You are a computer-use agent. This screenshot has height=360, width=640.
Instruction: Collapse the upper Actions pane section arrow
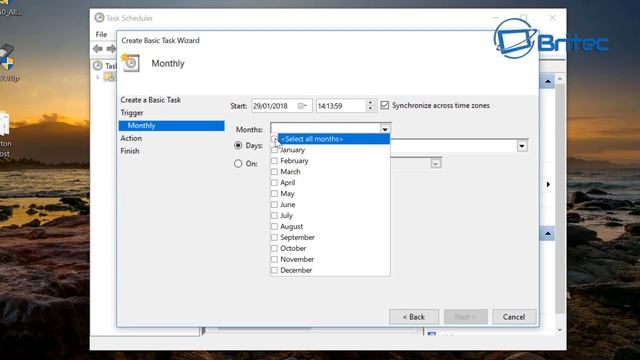pos(548,82)
